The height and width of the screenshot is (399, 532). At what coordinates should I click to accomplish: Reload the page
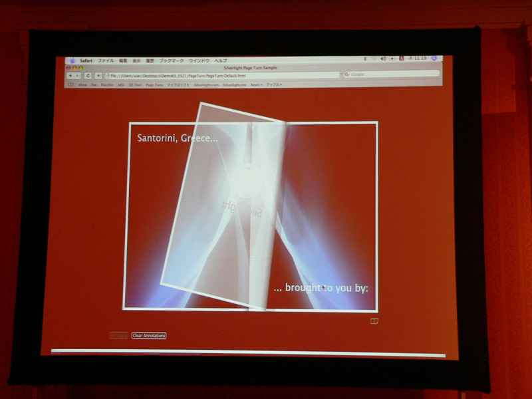coord(88,76)
